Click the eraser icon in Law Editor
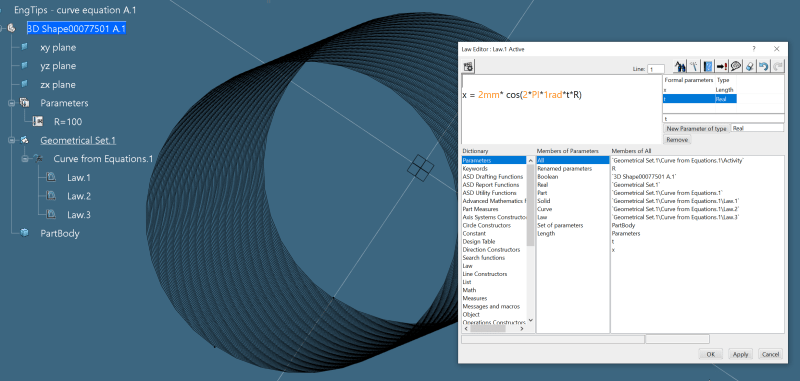800x381 pixels. (x=749, y=66)
